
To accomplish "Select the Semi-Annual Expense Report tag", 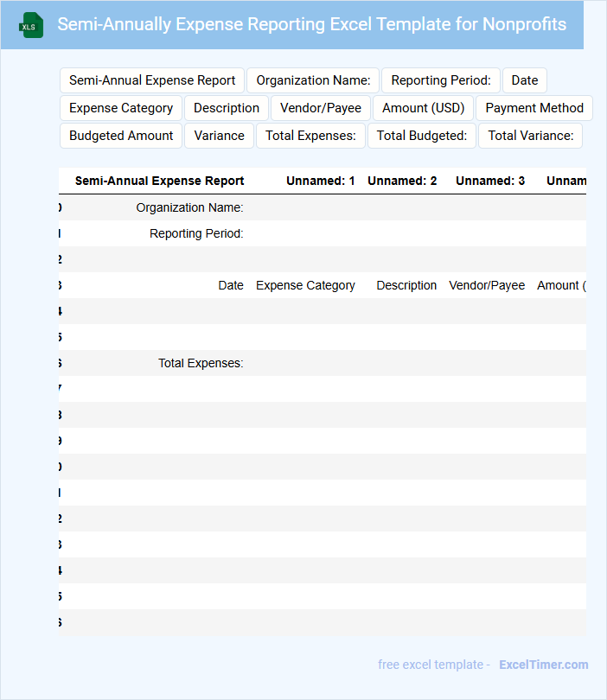I will pos(152,80).
